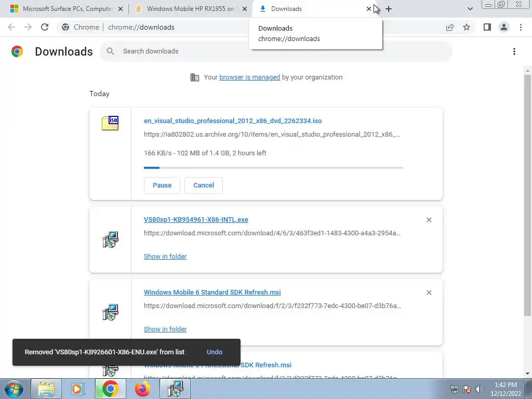Screen dimensions: 532x399
Task: Close the Microsoft Surface PCs tab
Action: pos(120,9)
